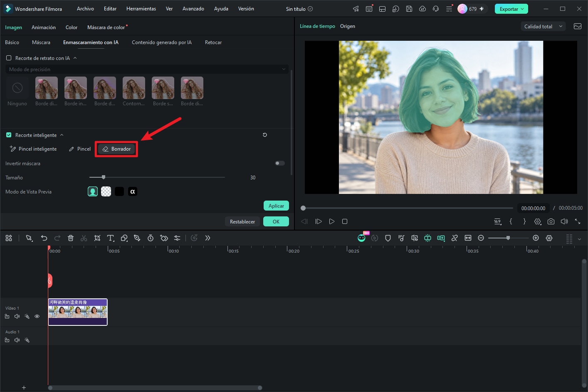The image size is (588, 392).
Task: Click the Aplicar button
Action: tap(276, 206)
